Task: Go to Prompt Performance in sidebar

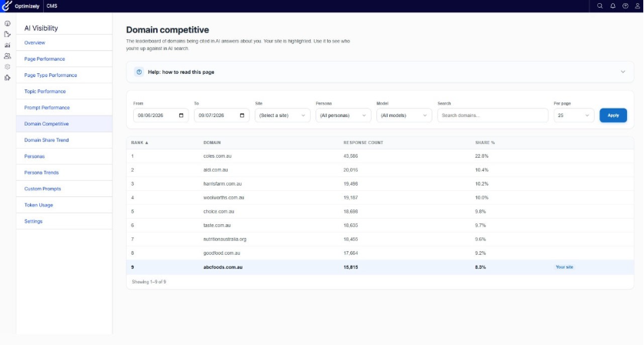Action: (47, 108)
